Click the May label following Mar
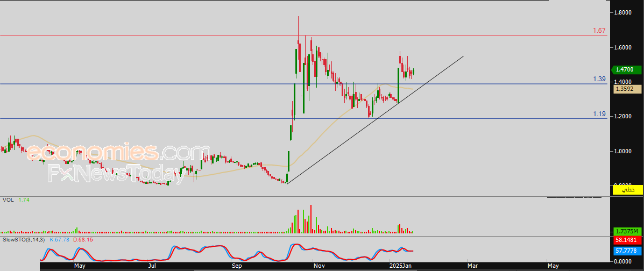 (553, 266)
